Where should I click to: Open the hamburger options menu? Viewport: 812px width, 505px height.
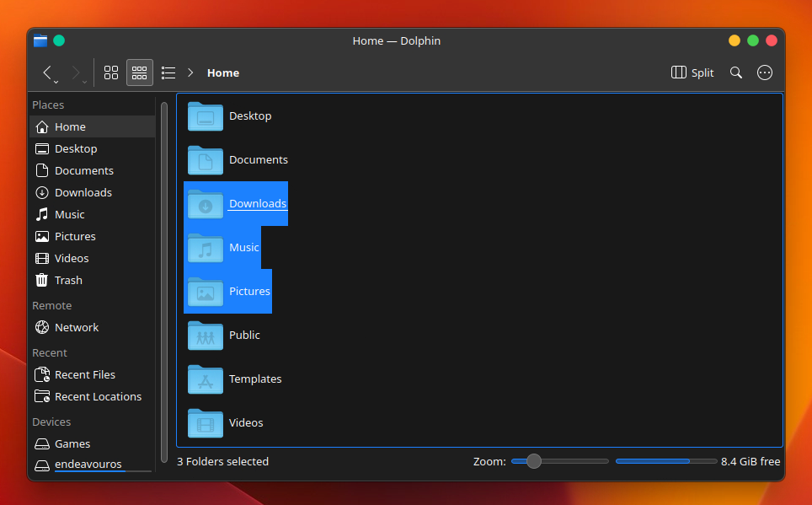point(764,73)
